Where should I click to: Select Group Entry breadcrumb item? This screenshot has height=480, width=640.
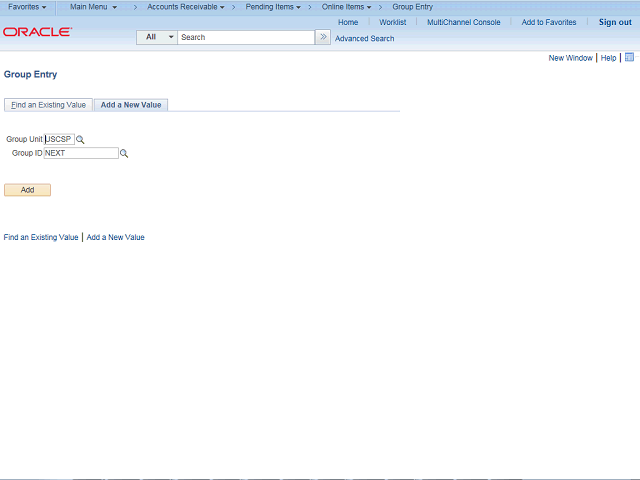tap(412, 7)
